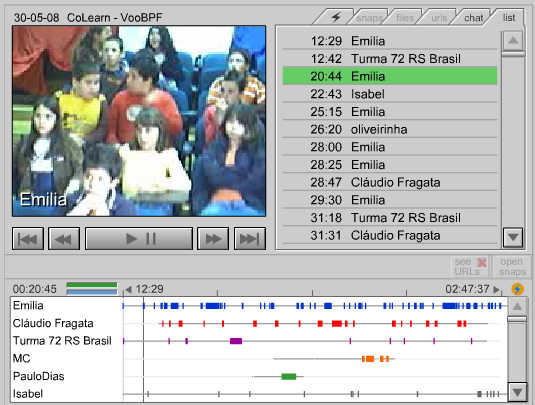535x405 pixels.
Task: Click PauloDias green speaking segment on timeline
Action: [x=289, y=377]
